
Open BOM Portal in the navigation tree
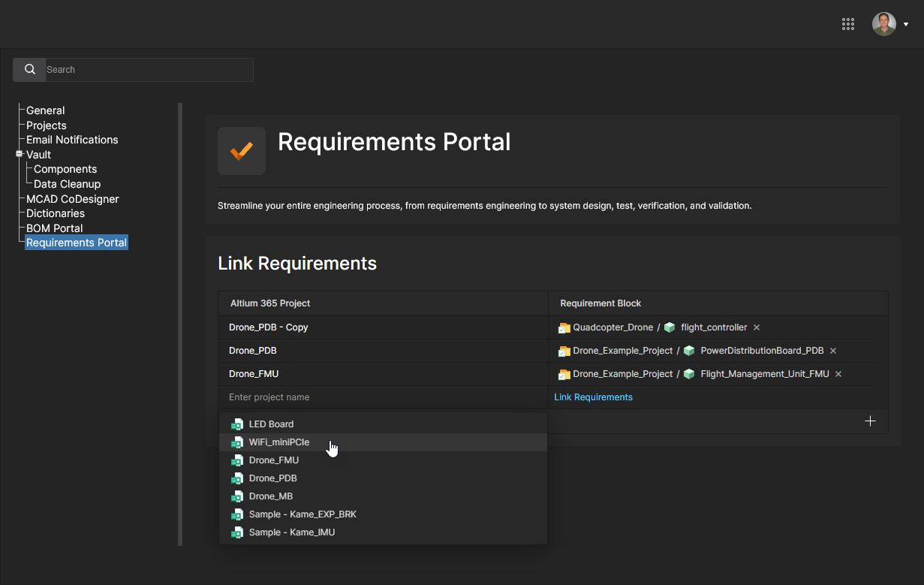[x=54, y=228]
